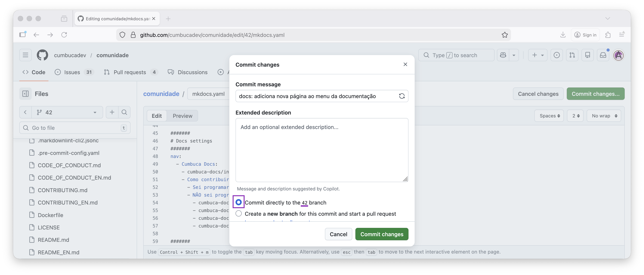Add a new file with plus icon

click(x=112, y=112)
